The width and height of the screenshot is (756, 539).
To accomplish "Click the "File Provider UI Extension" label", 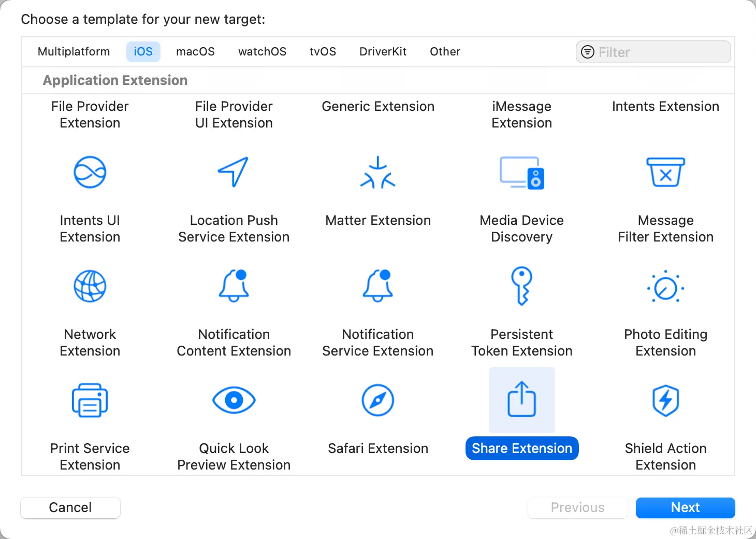I will point(234,115).
